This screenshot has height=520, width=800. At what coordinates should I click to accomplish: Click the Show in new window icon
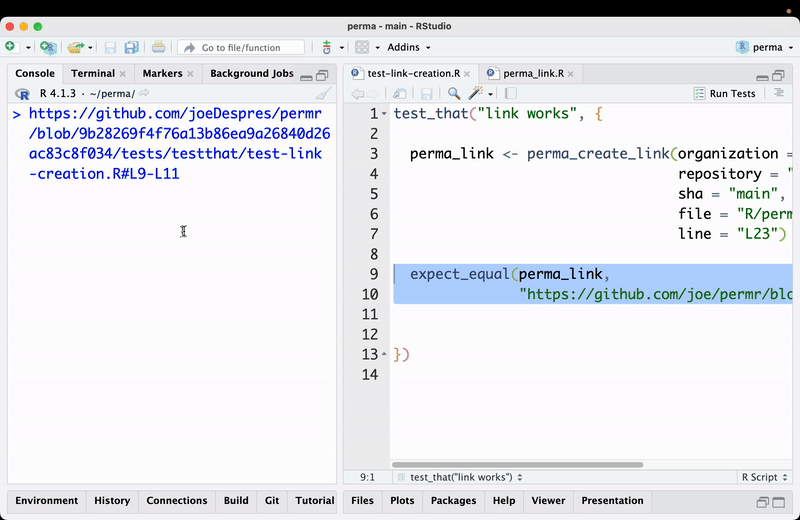pos(399,94)
